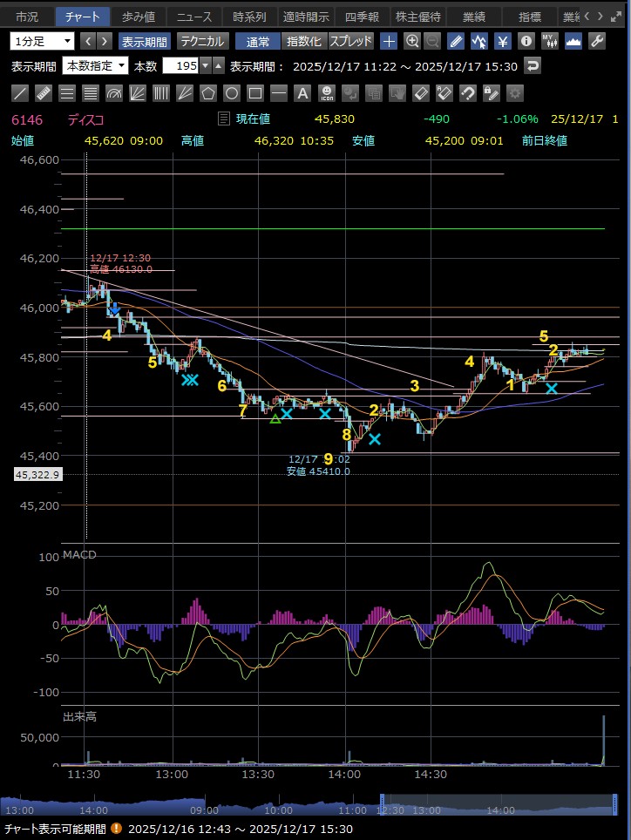Click the chart range slider at bottom

coord(492,806)
